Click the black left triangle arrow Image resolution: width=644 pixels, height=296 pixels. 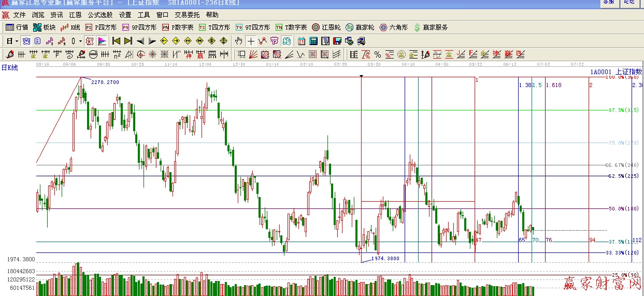click(140, 41)
